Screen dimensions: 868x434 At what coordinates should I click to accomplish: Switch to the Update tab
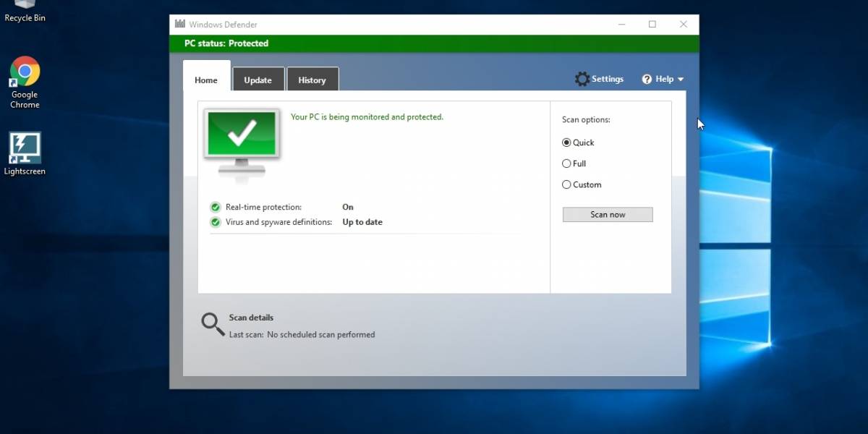pyautogui.click(x=258, y=80)
